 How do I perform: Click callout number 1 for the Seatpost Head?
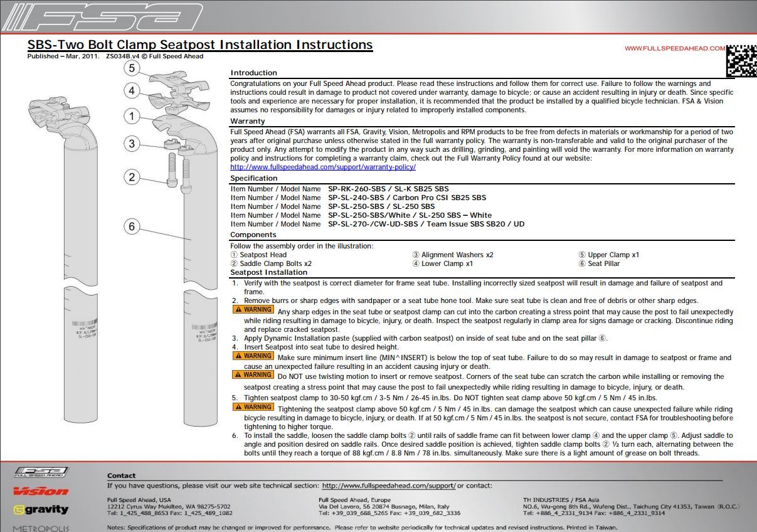pyautogui.click(x=132, y=116)
